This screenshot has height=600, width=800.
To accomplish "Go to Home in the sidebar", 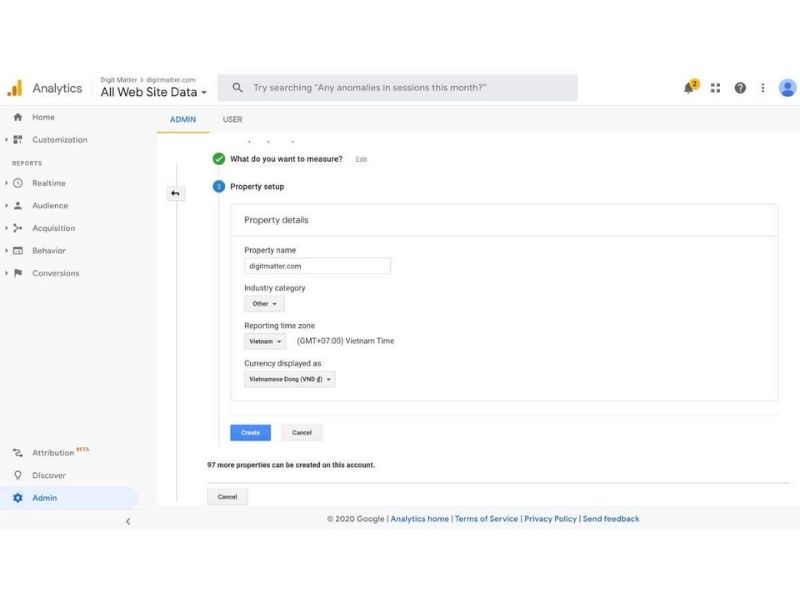I will (x=43, y=117).
